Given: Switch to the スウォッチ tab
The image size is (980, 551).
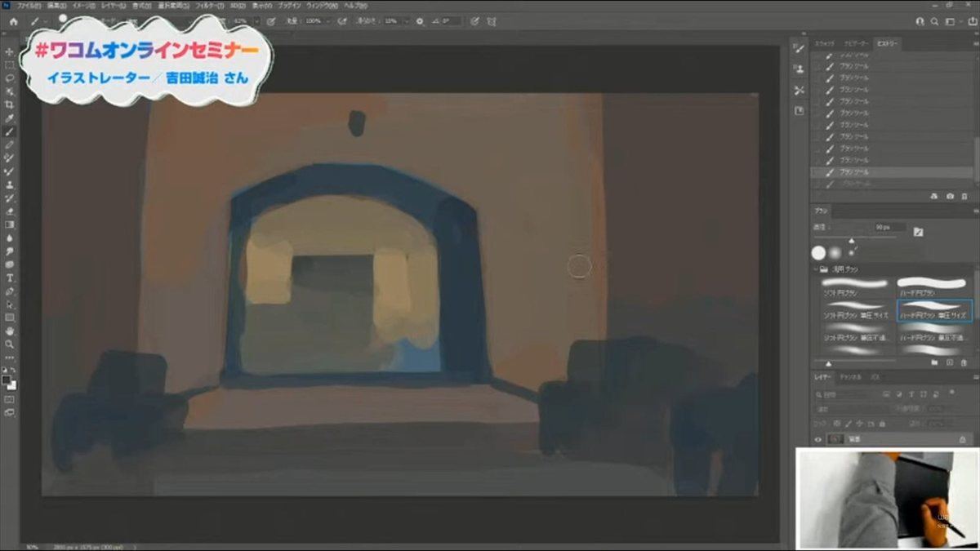Looking at the screenshot, I should point(825,42).
